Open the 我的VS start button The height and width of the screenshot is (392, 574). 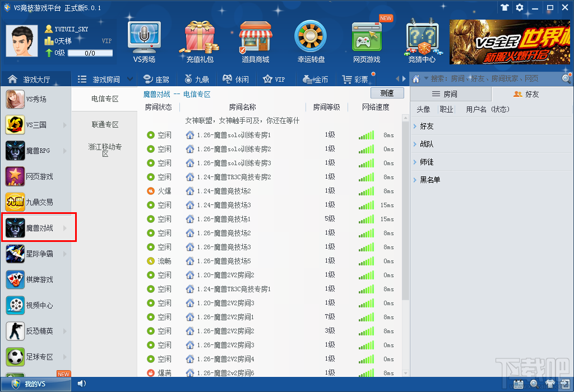click(x=36, y=384)
